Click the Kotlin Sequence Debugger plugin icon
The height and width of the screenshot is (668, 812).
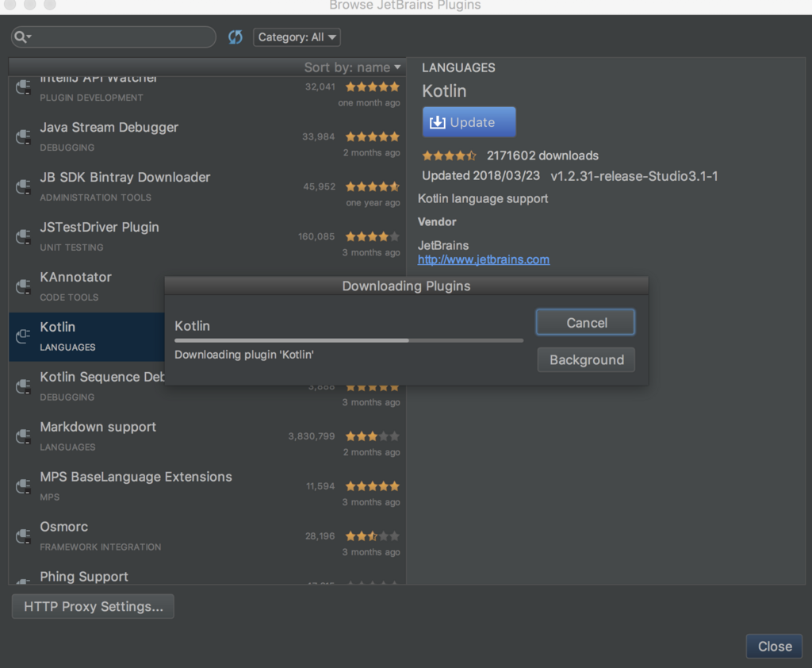coord(23,387)
